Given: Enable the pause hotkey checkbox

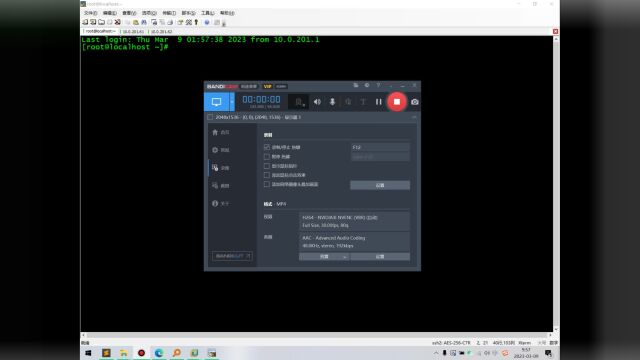Looking at the screenshot, I should [x=267, y=156].
